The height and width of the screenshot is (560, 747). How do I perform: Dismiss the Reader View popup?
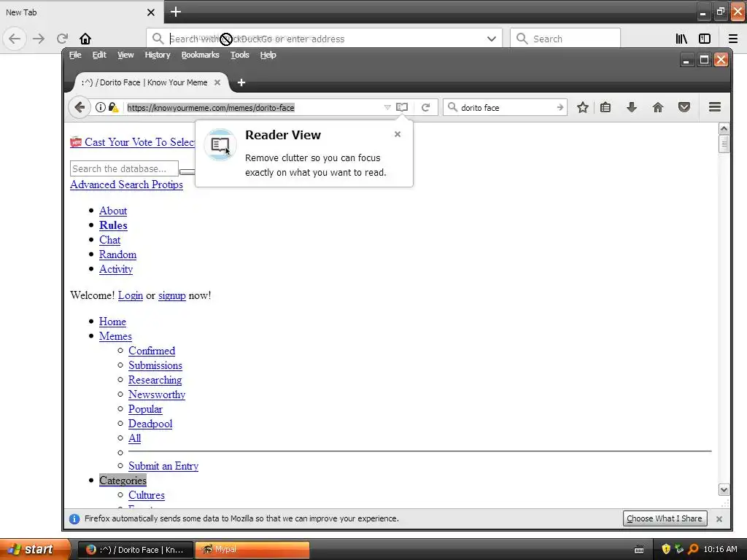[398, 134]
